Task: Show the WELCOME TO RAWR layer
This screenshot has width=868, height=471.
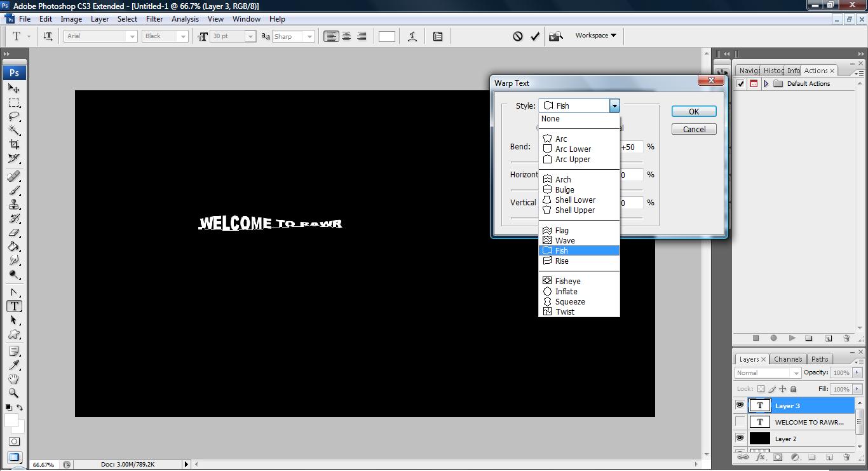Action: pos(740,422)
